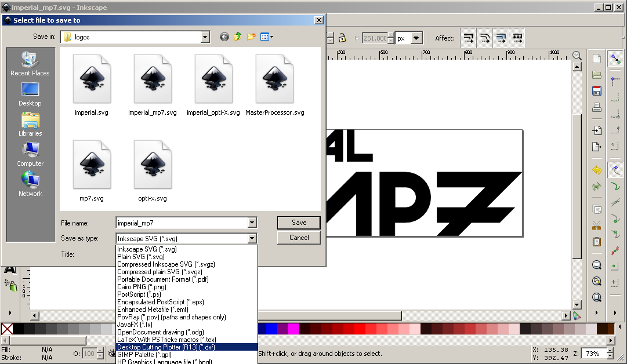
Task: Click the Save button
Action: click(x=299, y=223)
